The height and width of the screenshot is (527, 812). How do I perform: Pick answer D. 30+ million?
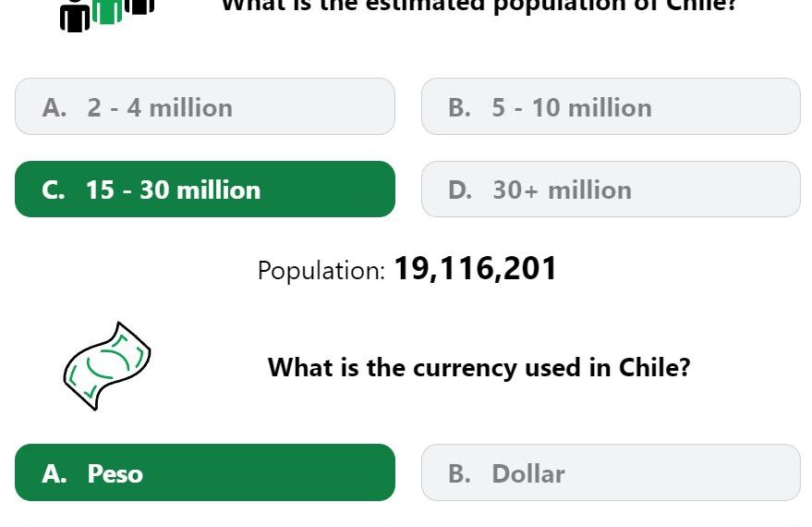611,190
